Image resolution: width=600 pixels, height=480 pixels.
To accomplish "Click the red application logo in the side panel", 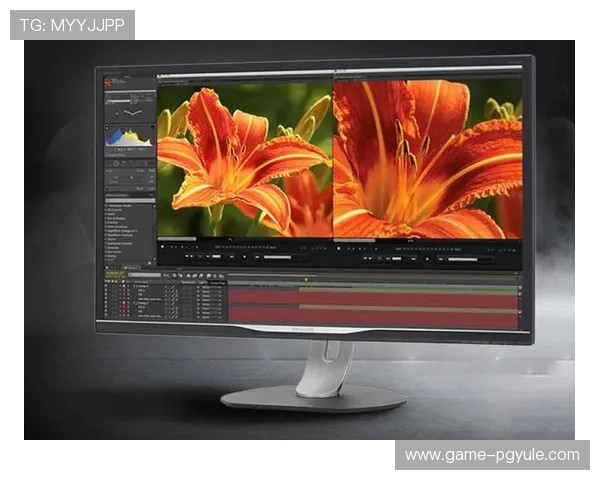I will click(108, 81).
